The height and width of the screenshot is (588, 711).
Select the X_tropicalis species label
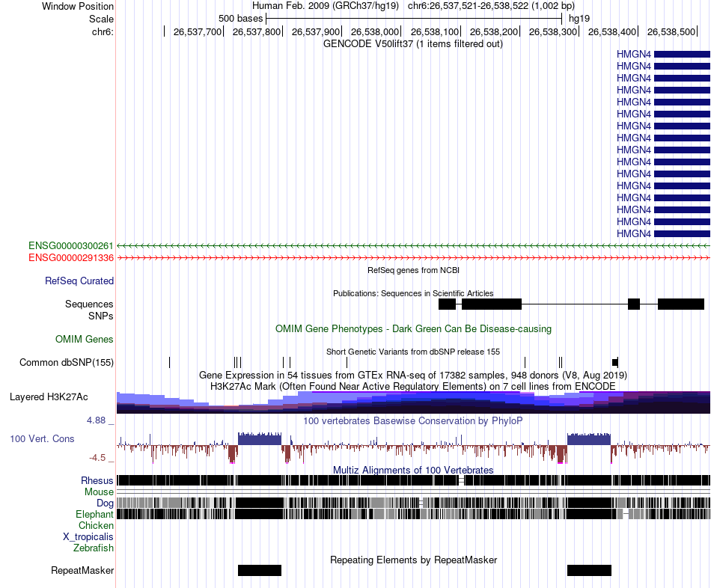tap(88, 537)
